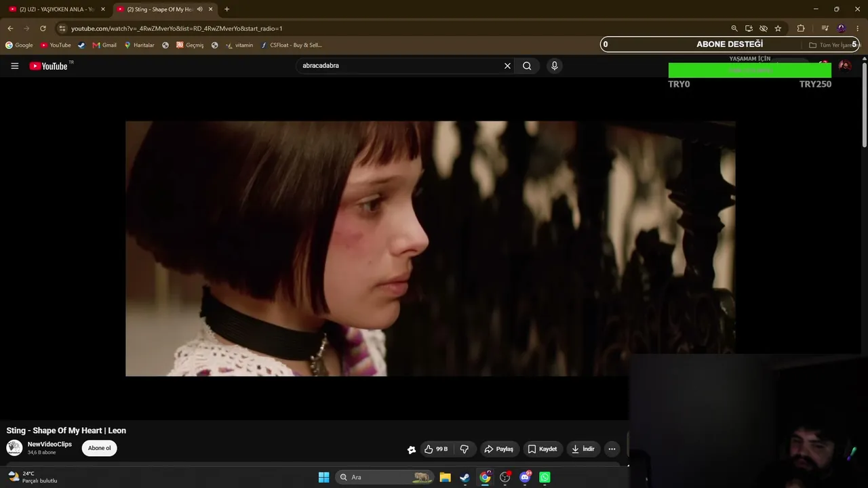Click the taskbar Ara search box

pyautogui.click(x=384, y=477)
